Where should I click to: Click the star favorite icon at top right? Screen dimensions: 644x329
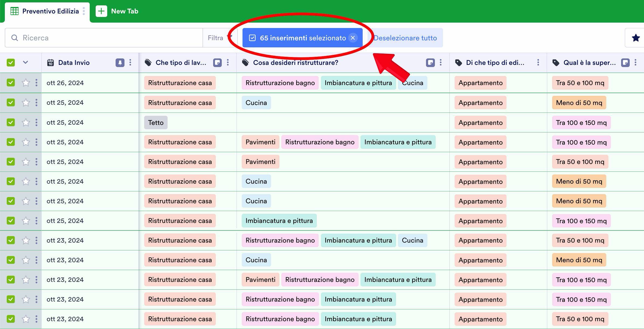point(636,38)
